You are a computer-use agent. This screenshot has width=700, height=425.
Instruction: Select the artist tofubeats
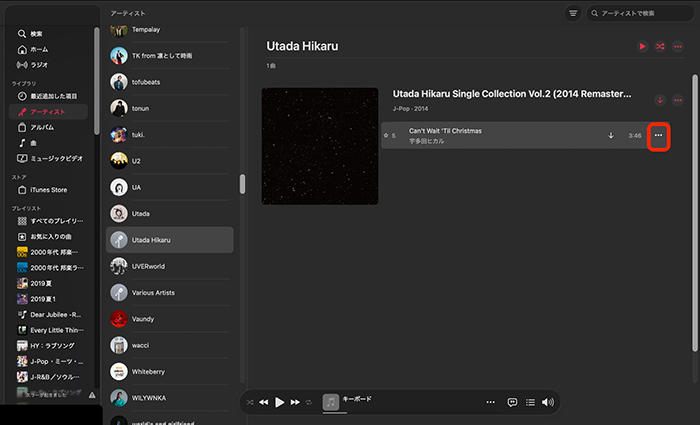170,82
